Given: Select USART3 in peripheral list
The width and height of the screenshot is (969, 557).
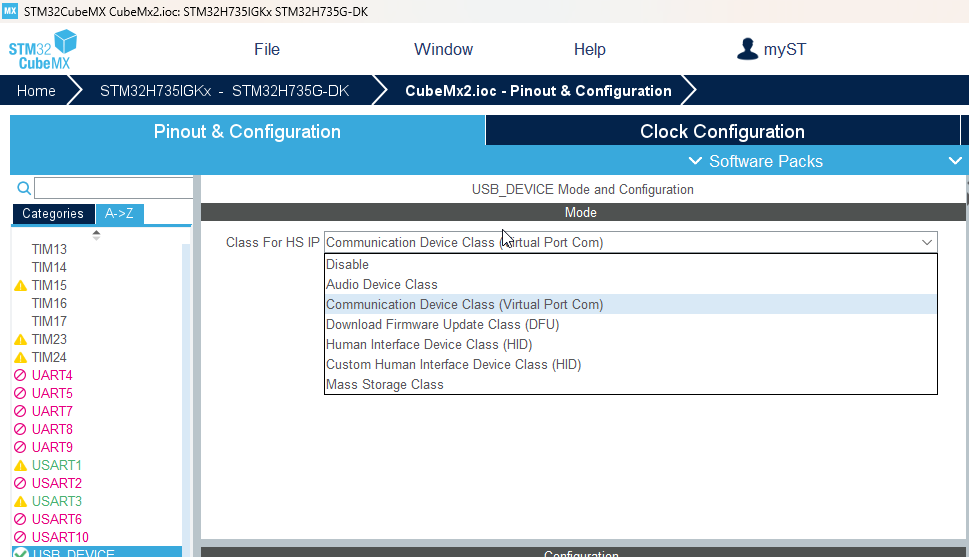Looking at the screenshot, I should [57, 501].
